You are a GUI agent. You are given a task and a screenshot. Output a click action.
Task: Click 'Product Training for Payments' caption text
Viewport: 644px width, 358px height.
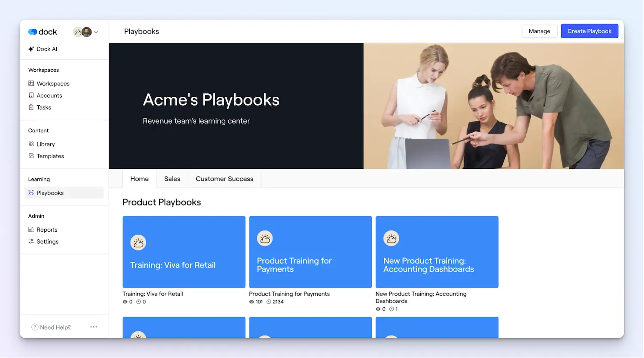coord(289,294)
